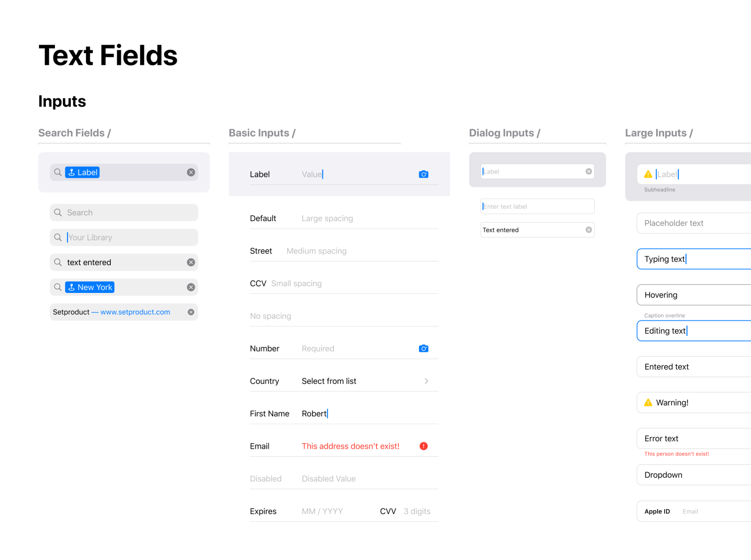Click the MM / YYYY Expires field

pos(322,511)
